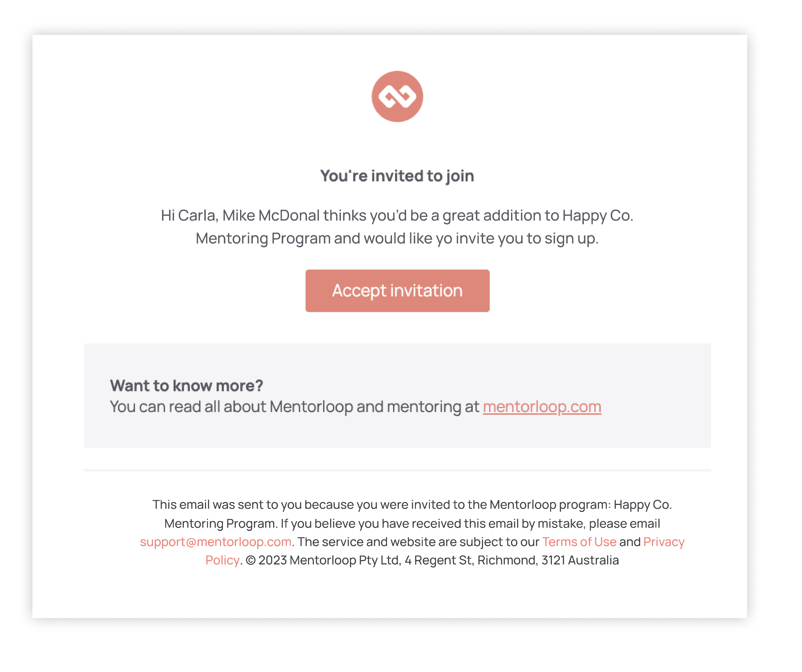Click the "You can read all about Mentorloop" sentence
This screenshot has width=802, height=672.
pos(232,407)
